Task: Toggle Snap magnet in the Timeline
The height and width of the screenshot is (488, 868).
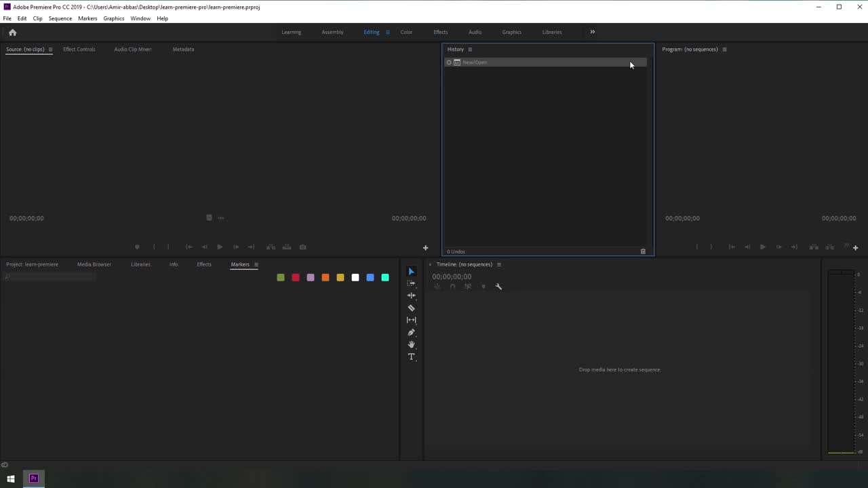Action: tap(452, 287)
